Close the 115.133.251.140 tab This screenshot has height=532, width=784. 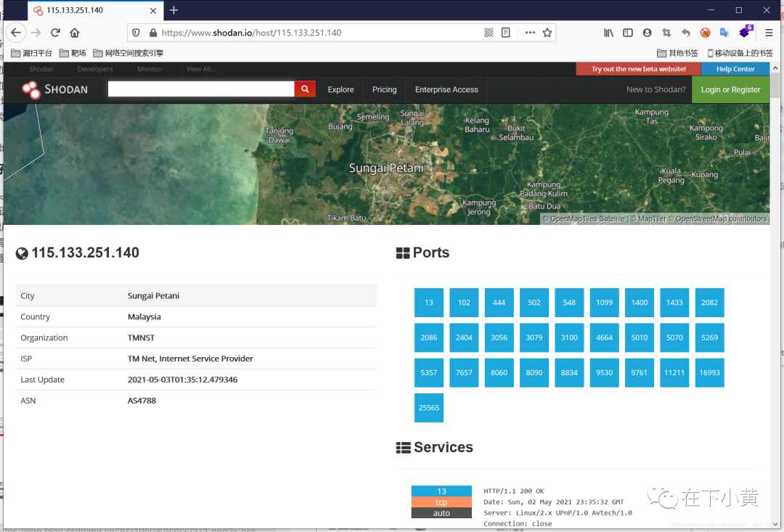(153, 10)
